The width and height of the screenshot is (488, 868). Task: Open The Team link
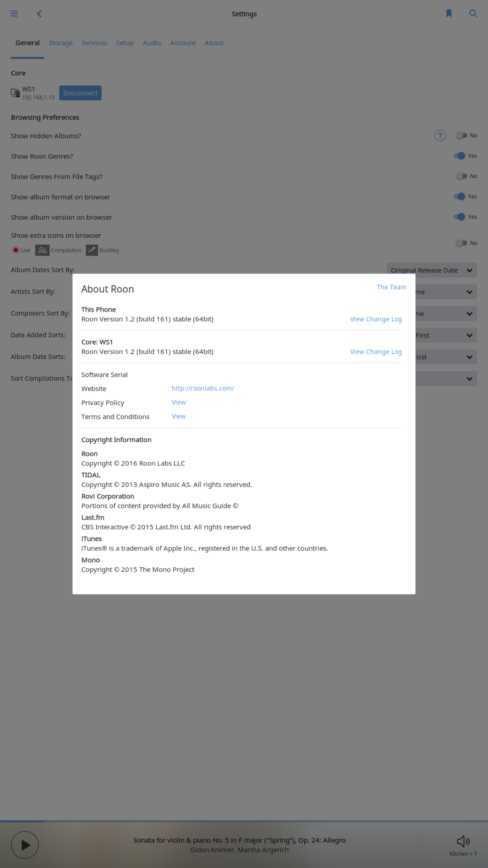pyautogui.click(x=391, y=287)
